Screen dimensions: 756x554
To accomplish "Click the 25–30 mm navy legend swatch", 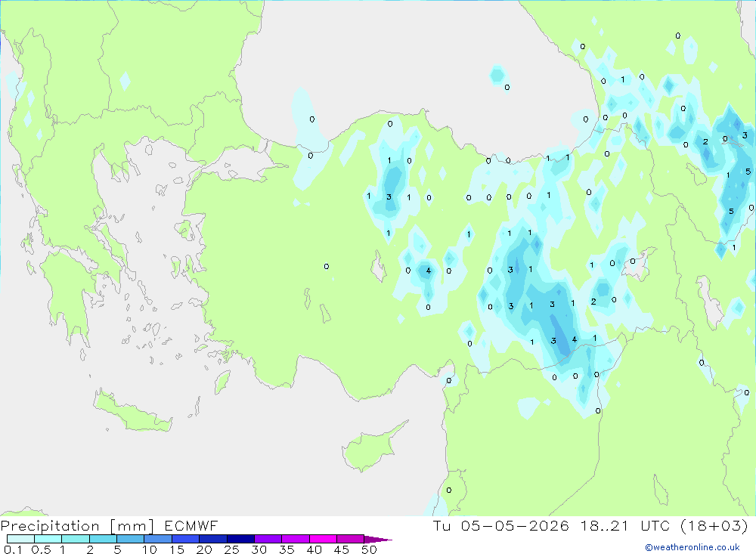I will [240, 539].
